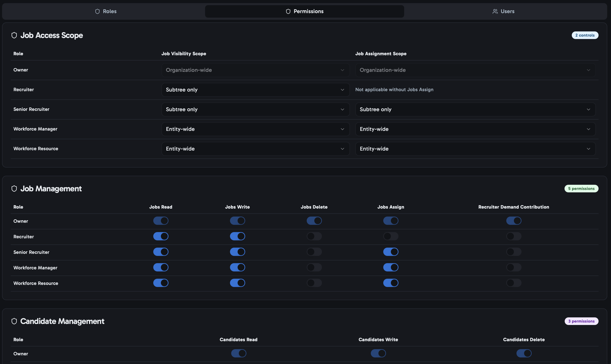Open Owner Job Assignment Scope dropdown
Screen dimensions: 611x364
tap(475, 70)
